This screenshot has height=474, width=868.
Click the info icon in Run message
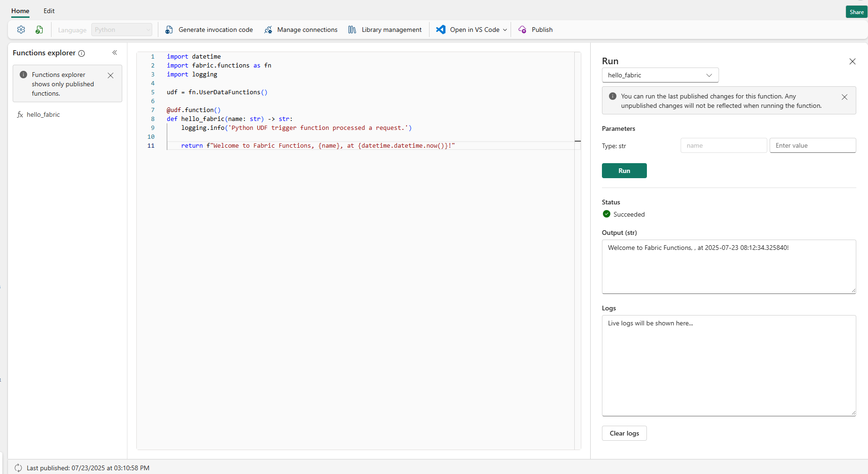coord(612,96)
